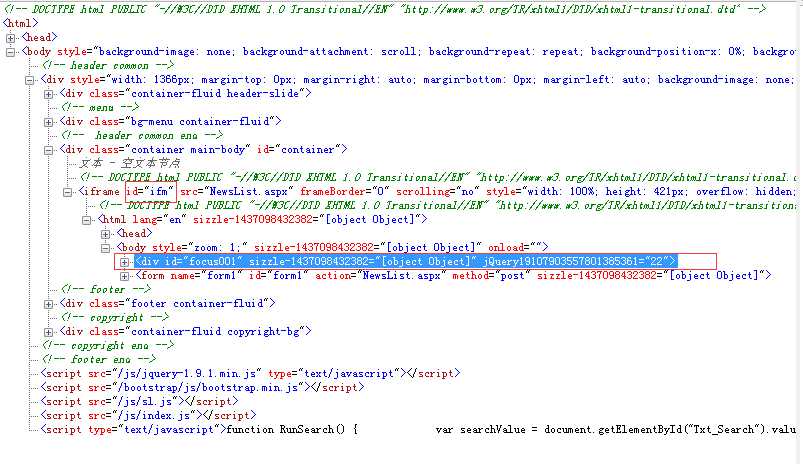Collapse the iframe ifm node
This screenshot has height=464, width=803.
point(67,193)
